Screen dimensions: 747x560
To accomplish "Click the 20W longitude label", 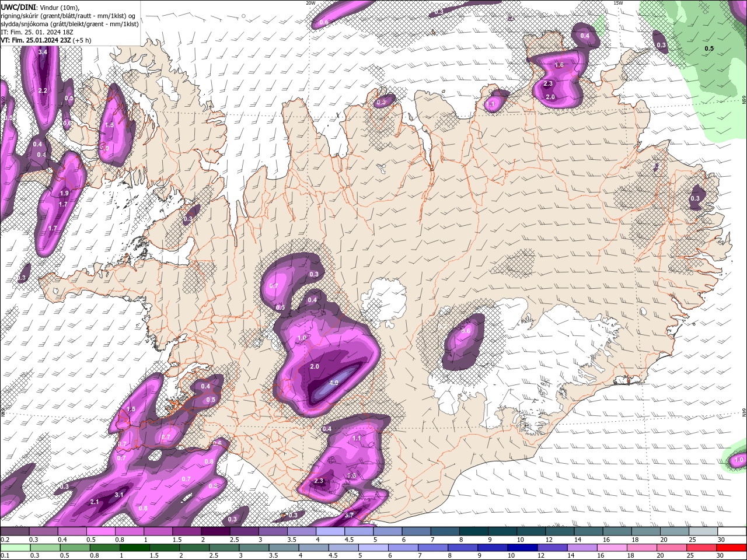I will pyautogui.click(x=310, y=3).
